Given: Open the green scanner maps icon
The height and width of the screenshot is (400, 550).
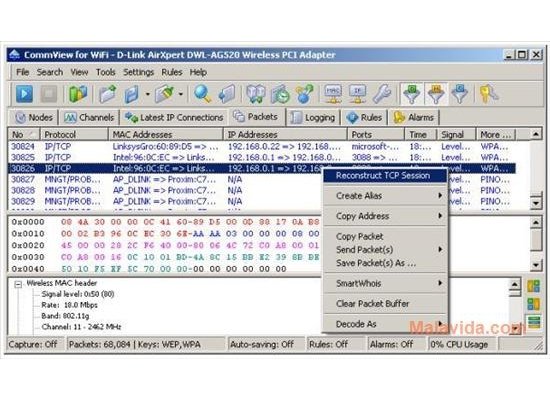Looking at the screenshot, I should click(78, 94).
